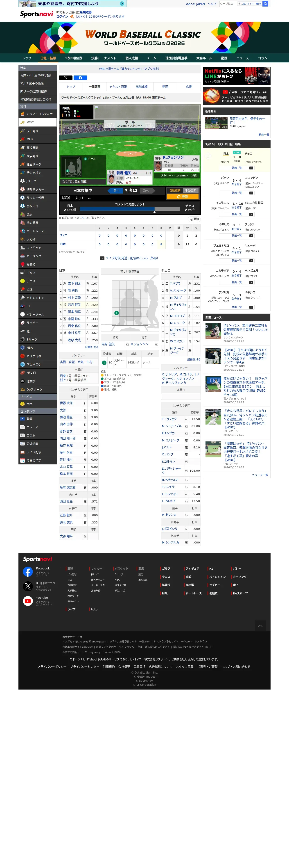Open 競馬 from the sidebar
289x868 pixels.
[37, 214]
